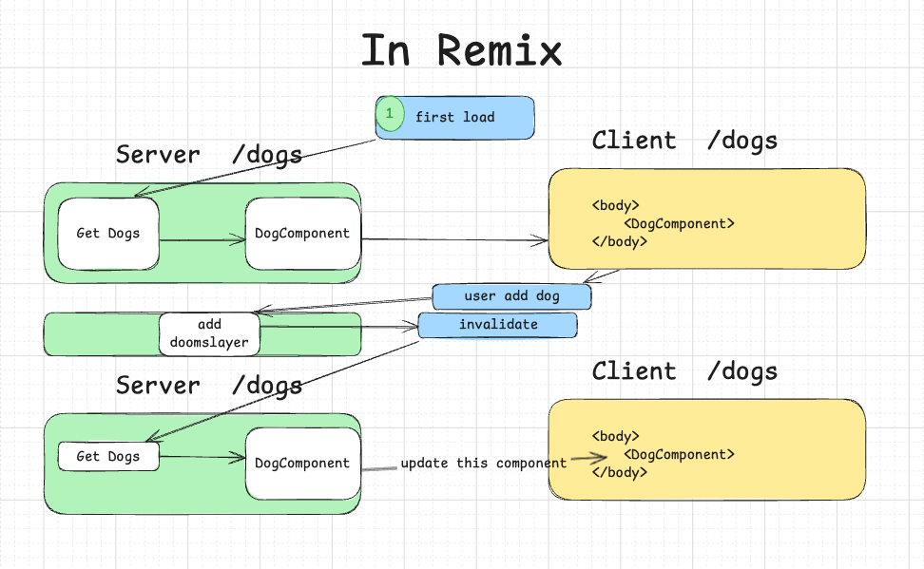Click the "Server /dogs" heading under first load
Image resolution: width=924 pixels, height=569 pixels.
coord(208,155)
